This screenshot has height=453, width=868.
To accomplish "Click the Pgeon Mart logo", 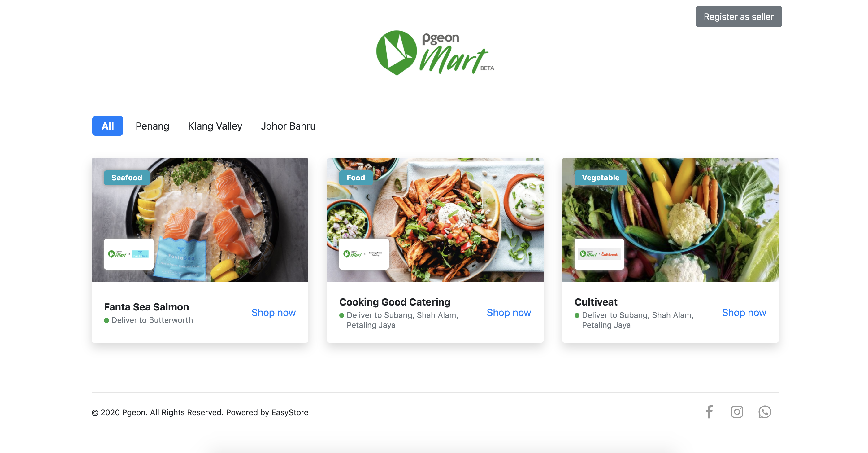I will (435, 53).
